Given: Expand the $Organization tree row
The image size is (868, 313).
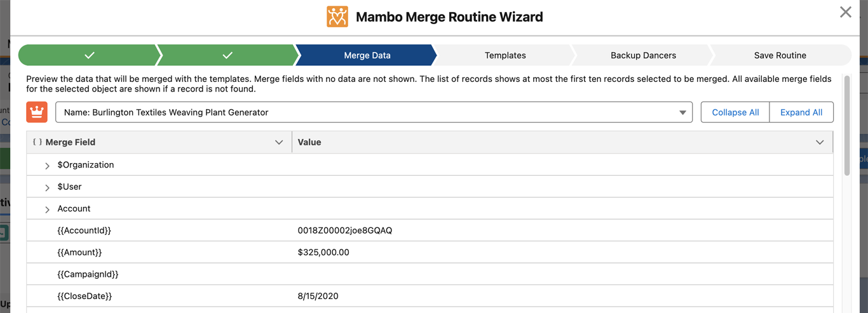Looking at the screenshot, I should (x=47, y=166).
